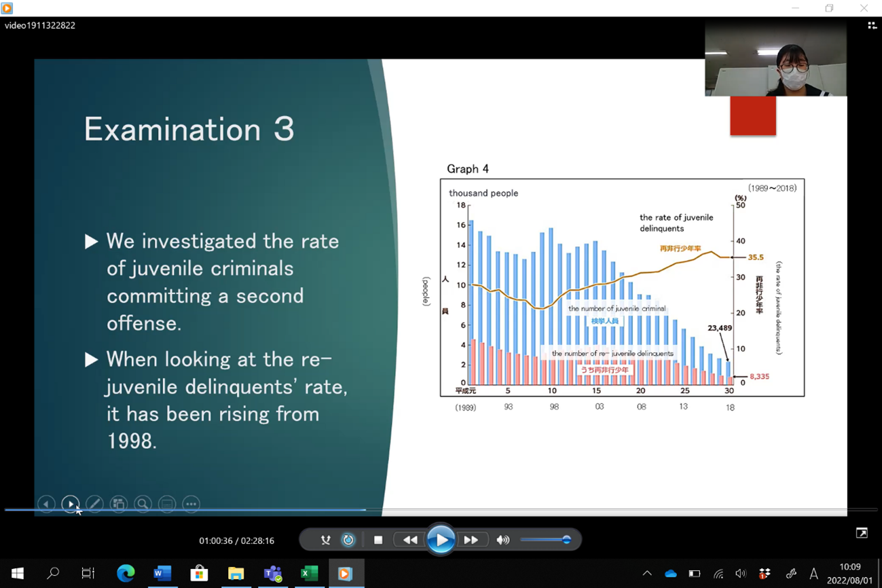882x588 pixels.
Task: Open taskbar Search
Action: (x=53, y=573)
